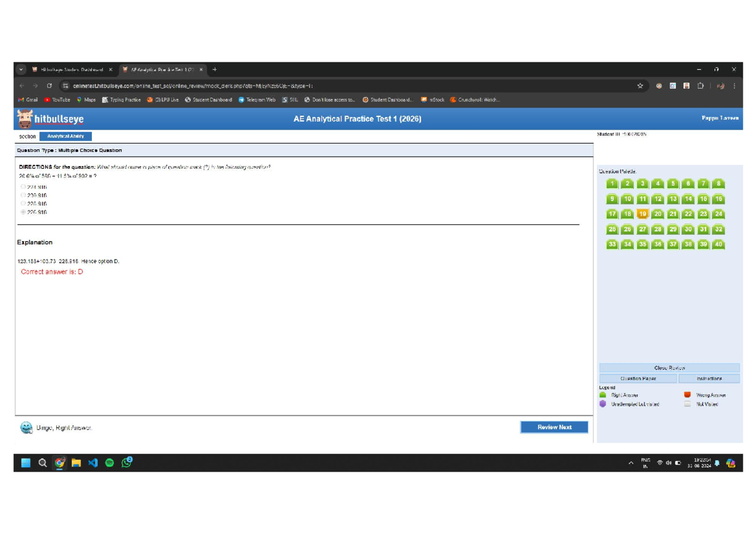Image resolution: width=756 pixels, height=534 pixels.
Task: Open question 25 in the Question Palette
Action: click(x=612, y=229)
